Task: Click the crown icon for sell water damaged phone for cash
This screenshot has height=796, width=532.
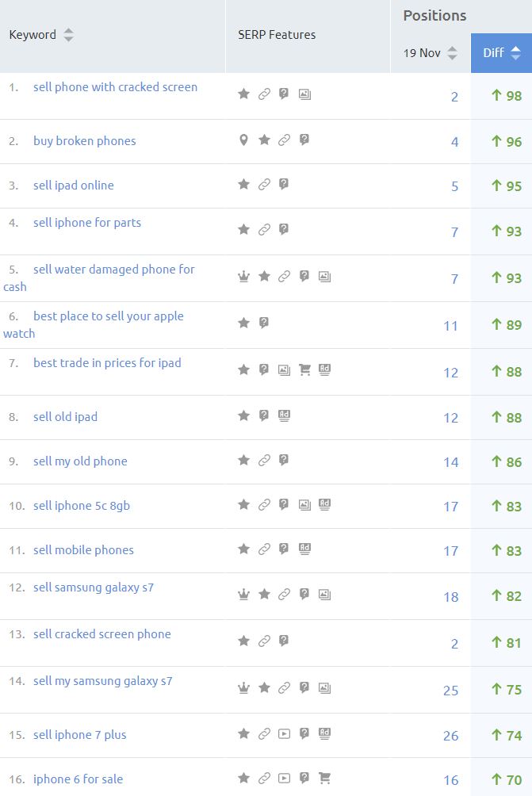Action: [x=244, y=277]
